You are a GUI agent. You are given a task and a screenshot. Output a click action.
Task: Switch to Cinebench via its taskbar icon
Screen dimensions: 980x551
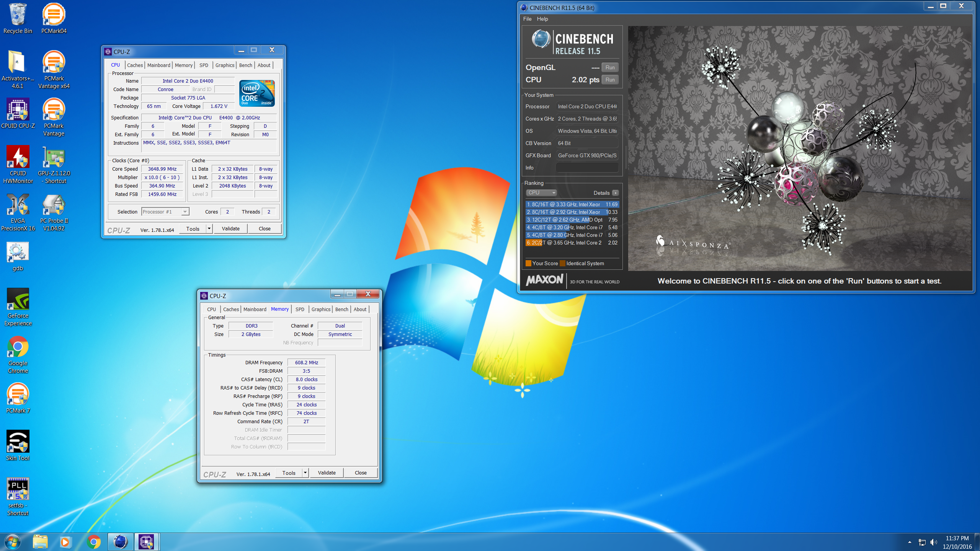(120, 542)
